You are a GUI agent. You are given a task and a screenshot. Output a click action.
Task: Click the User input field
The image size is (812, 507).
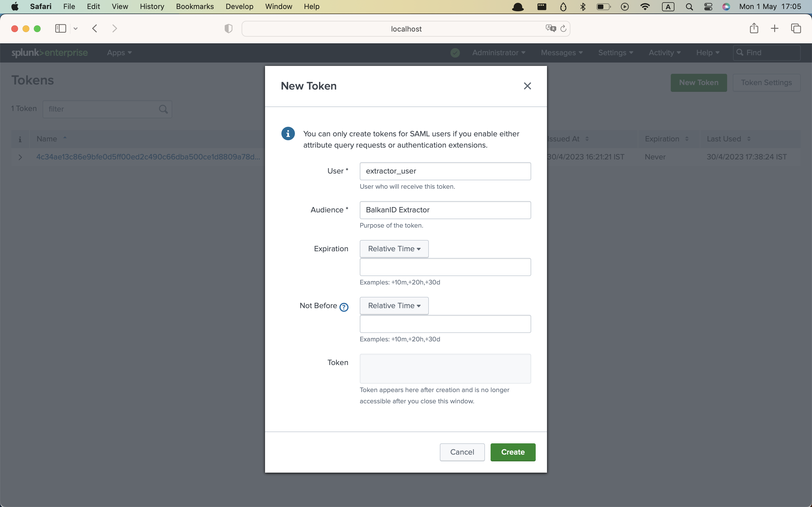coord(445,171)
